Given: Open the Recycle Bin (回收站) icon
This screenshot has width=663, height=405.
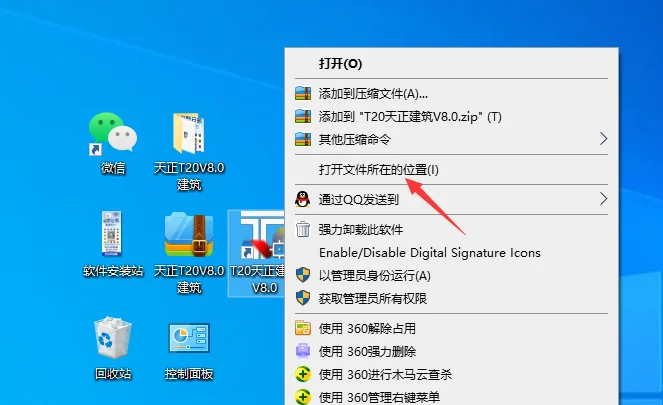Looking at the screenshot, I should pyautogui.click(x=112, y=338).
